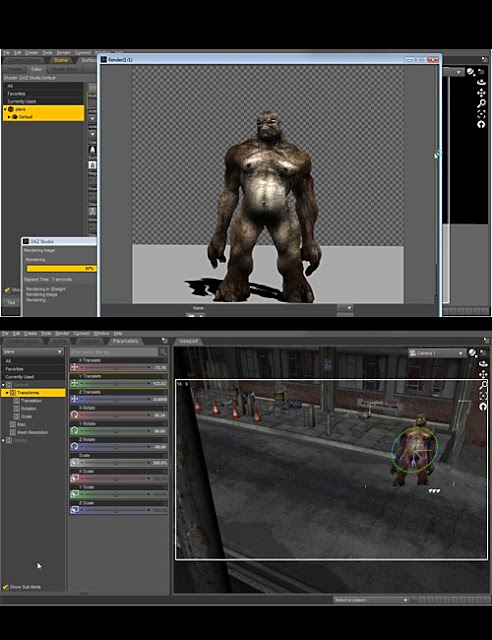Click search magnifier icon in Parameters filter
492x640 pixels.
click(x=163, y=352)
